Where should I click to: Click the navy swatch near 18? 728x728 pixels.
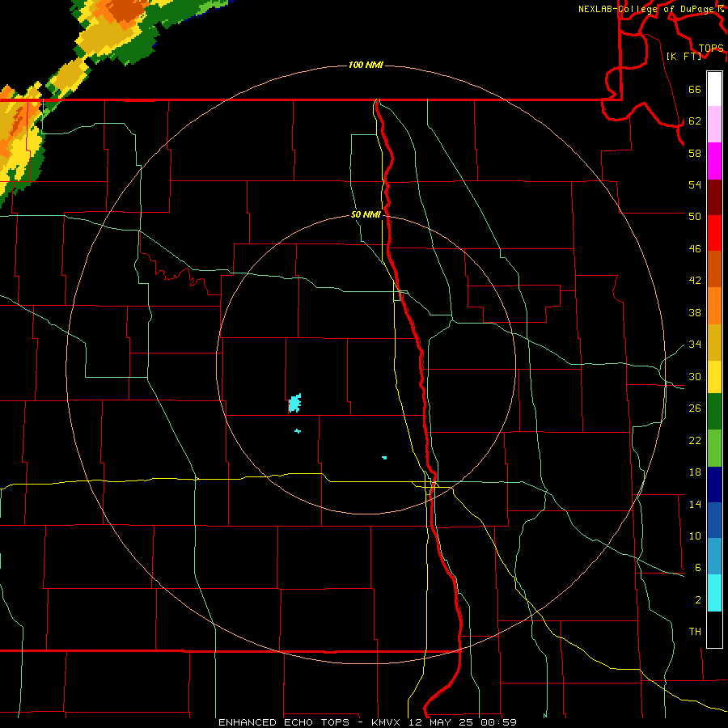coord(714,485)
